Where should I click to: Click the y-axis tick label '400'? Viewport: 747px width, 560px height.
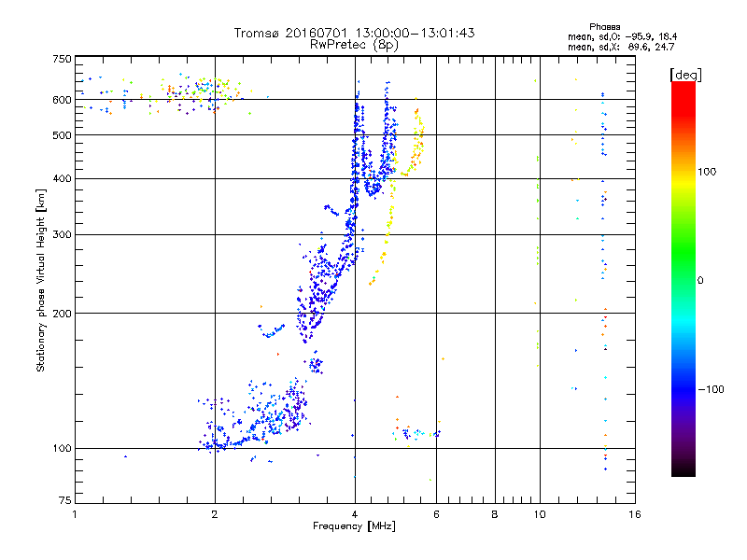(62, 179)
